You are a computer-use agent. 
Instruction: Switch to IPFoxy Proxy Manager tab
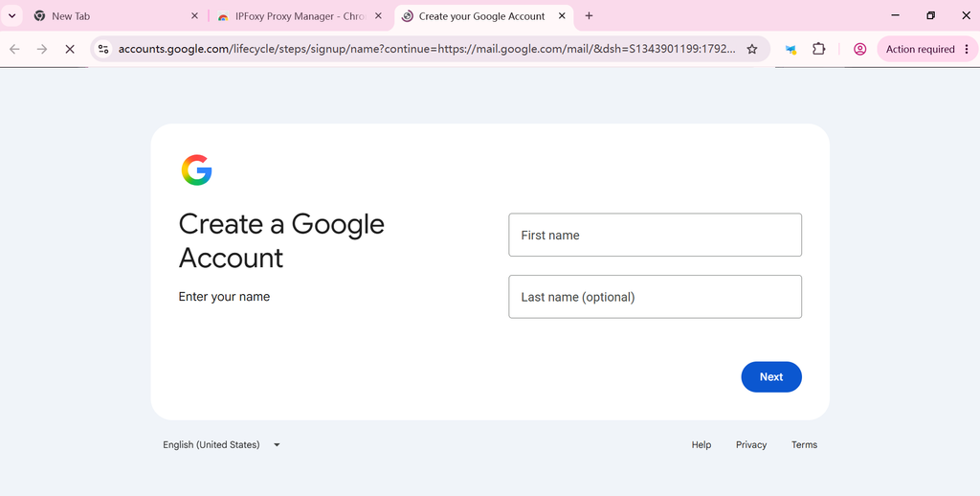[300, 16]
